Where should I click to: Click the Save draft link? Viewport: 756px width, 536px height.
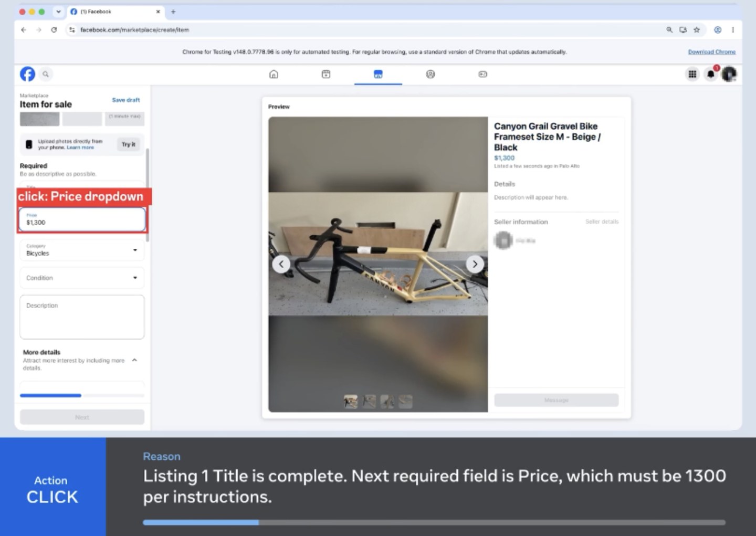tap(126, 100)
